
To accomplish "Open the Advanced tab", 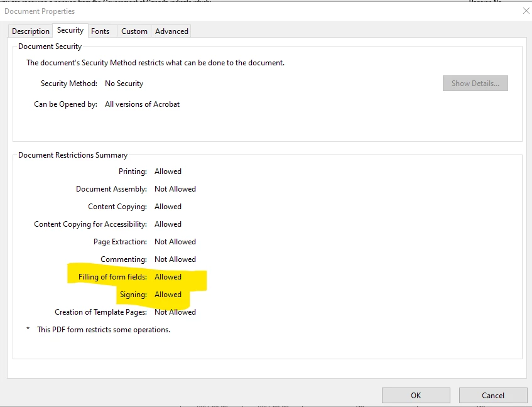I will click(x=171, y=31).
